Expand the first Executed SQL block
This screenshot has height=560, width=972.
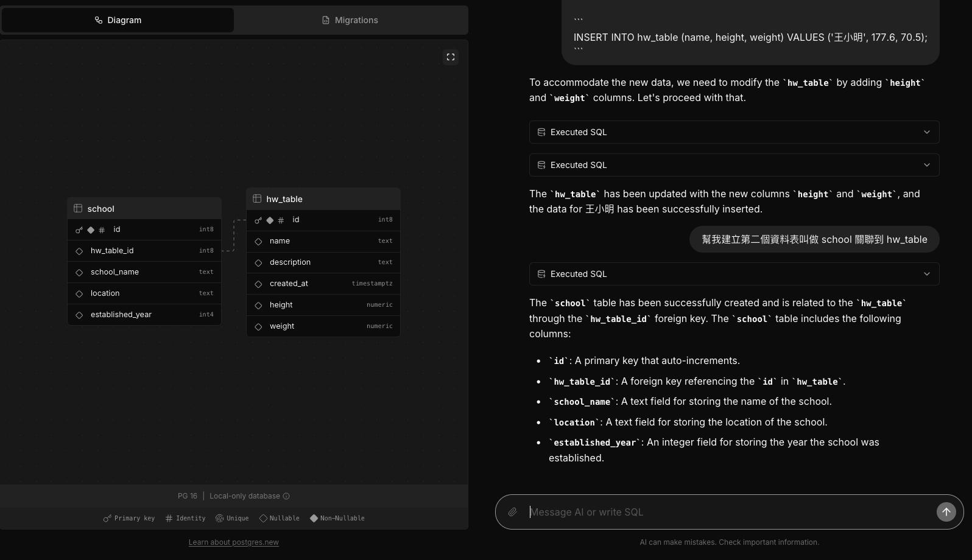pos(734,132)
